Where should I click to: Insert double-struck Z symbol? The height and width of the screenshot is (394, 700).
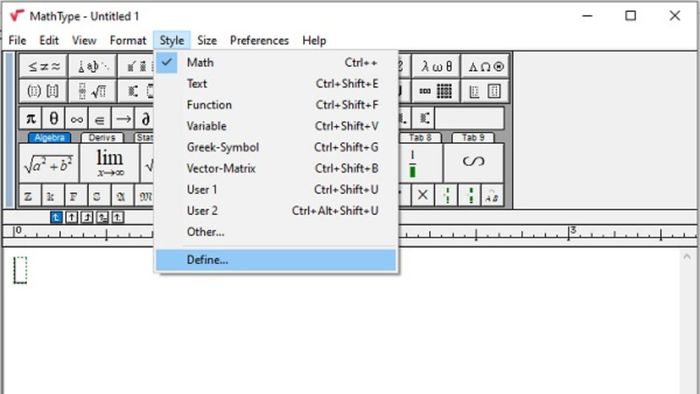pos(29,195)
